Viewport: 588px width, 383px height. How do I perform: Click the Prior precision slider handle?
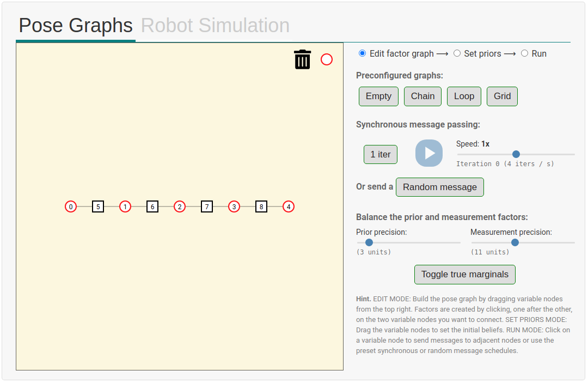(369, 242)
